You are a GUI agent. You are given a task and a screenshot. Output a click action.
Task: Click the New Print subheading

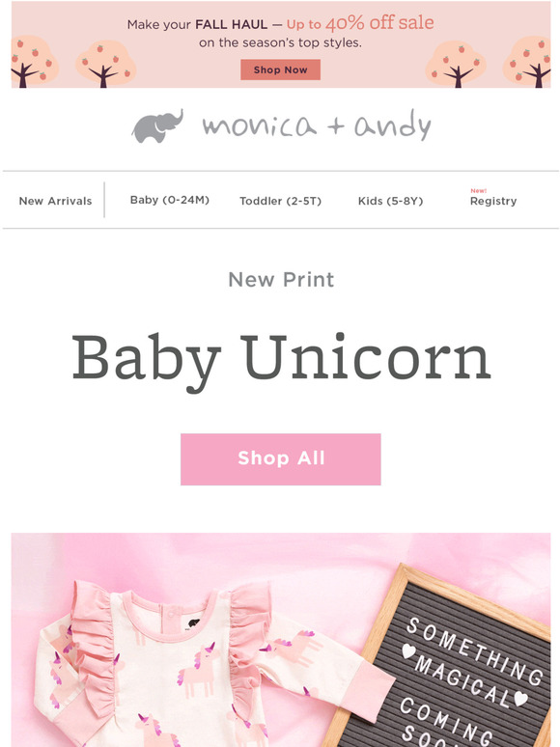click(281, 280)
